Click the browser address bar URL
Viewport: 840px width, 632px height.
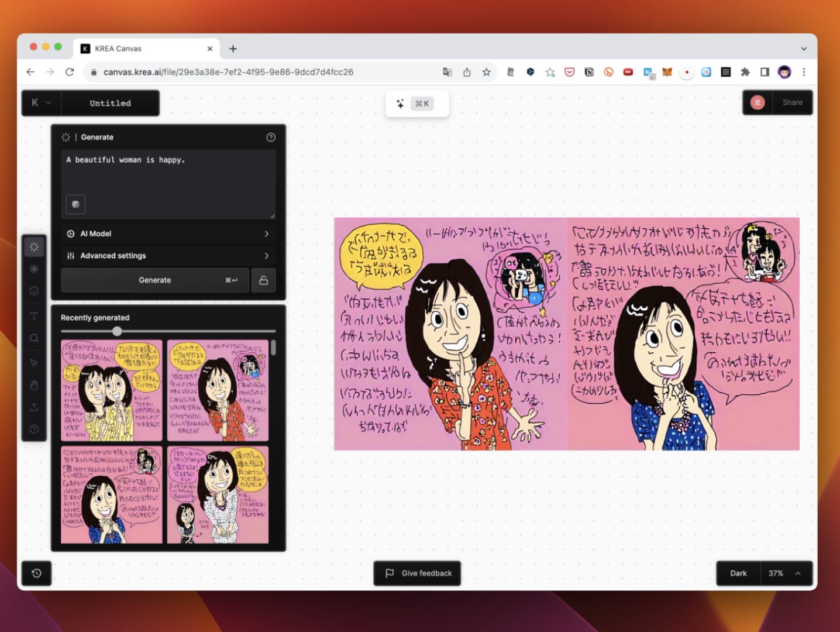point(228,72)
